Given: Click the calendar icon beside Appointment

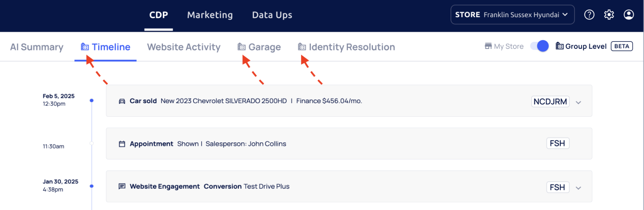Looking at the screenshot, I should 122,144.
